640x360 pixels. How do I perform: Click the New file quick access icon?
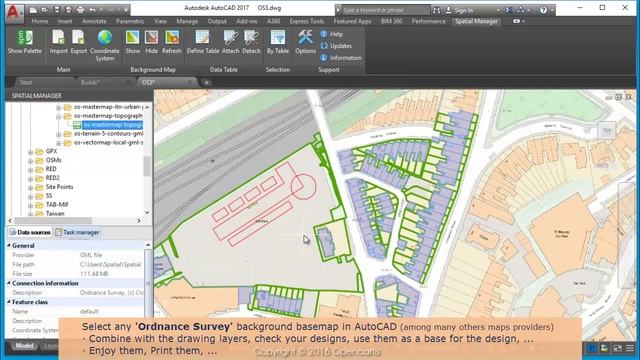(x=33, y=9)
